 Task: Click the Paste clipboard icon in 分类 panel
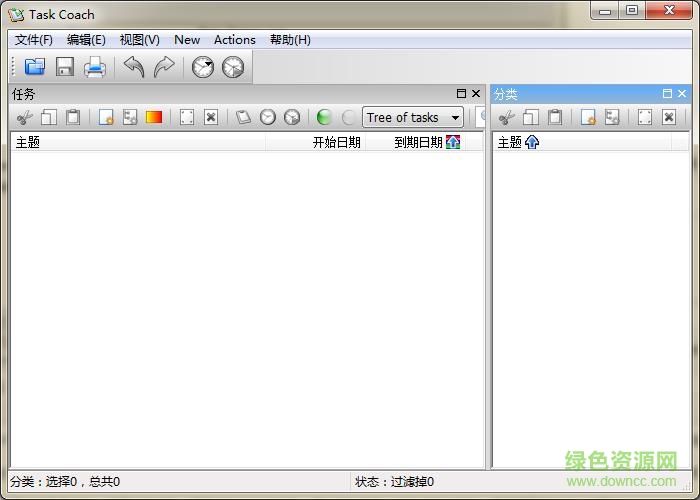555,117
